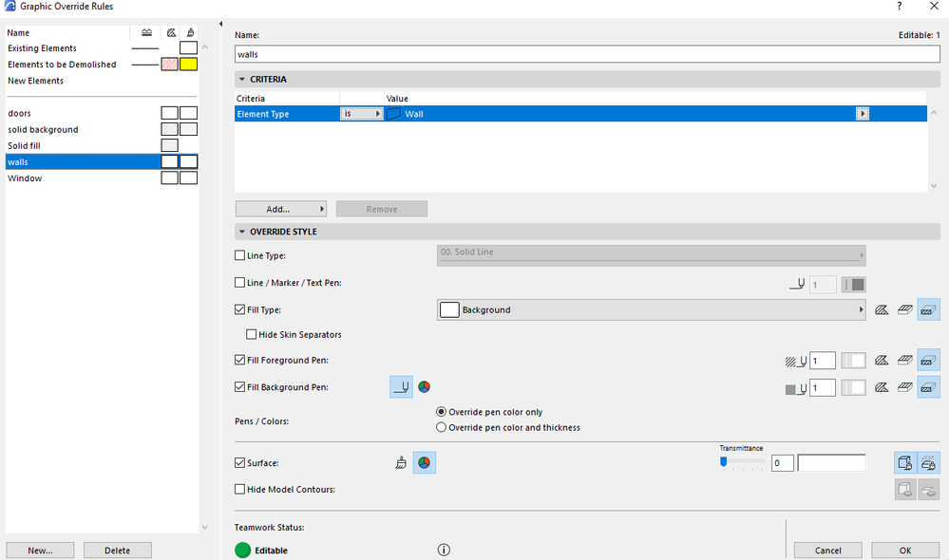Toggle cover fill icon on Fill Type row
949x560 pixels.
click(904, 309)
